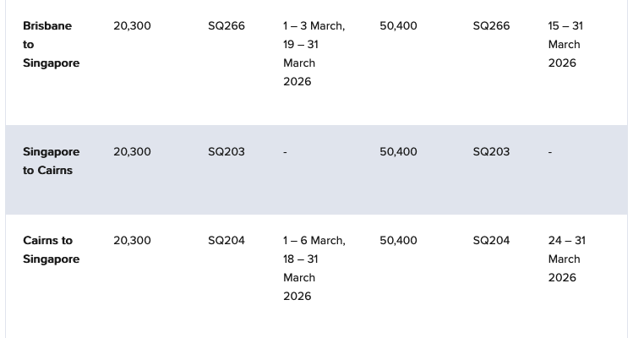644x338 pixels.
Task: Select the Singapore to Cairns route label
Action: [51, 161]
